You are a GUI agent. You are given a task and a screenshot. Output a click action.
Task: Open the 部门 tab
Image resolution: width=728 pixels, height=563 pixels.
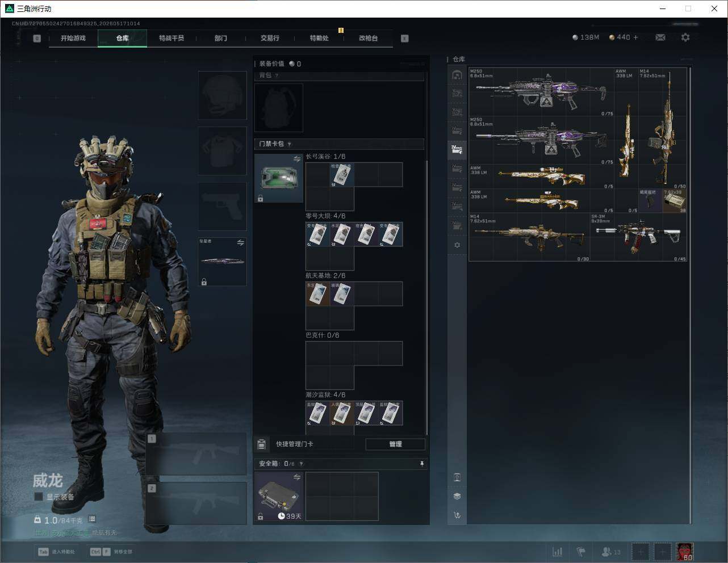pos(221,38)
